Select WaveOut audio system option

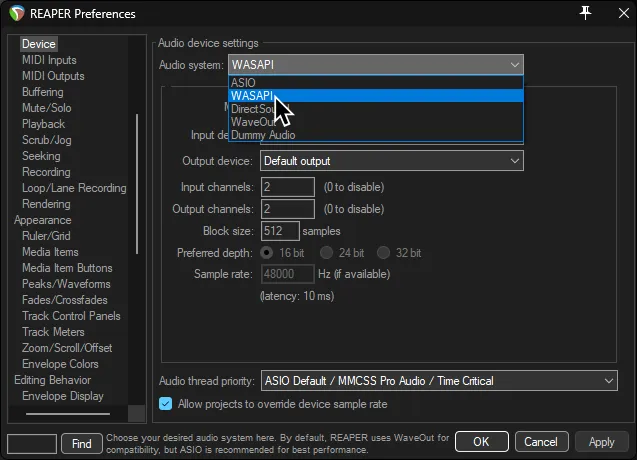point(376,122)
